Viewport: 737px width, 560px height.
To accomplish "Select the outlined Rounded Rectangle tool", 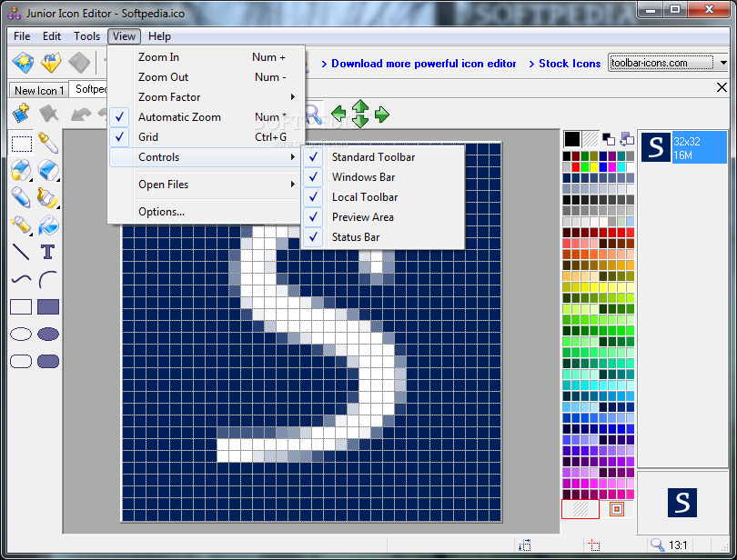I will point(21,361).
